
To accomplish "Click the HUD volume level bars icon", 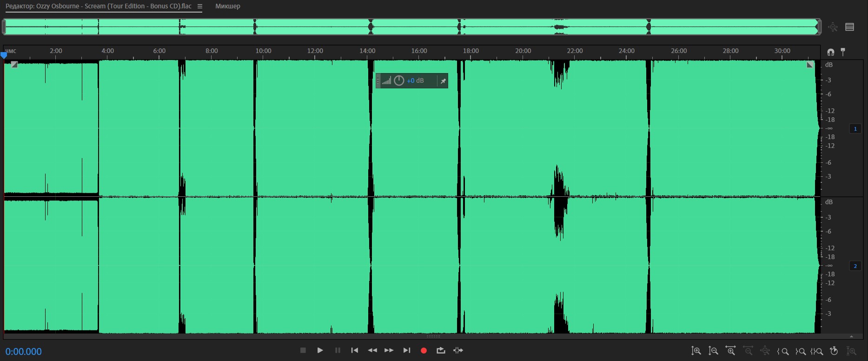I will click(x=386, y=81).
